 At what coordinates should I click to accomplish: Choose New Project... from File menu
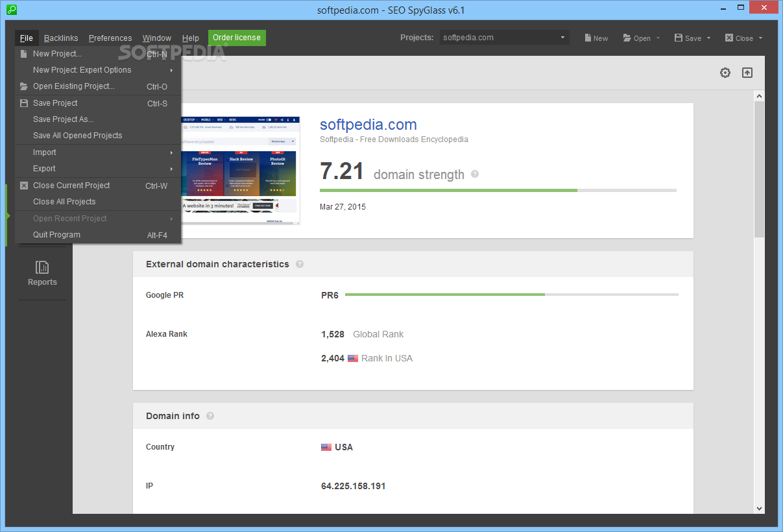pos(98,54)
